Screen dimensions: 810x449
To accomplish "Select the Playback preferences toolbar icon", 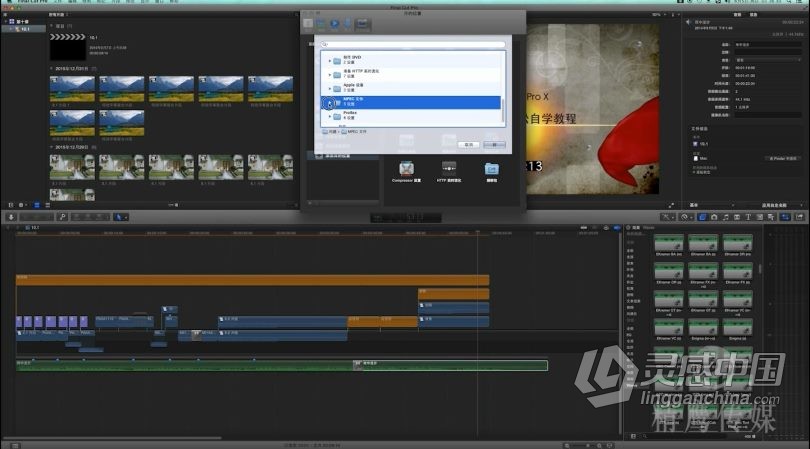I will [x=334, y=23].
